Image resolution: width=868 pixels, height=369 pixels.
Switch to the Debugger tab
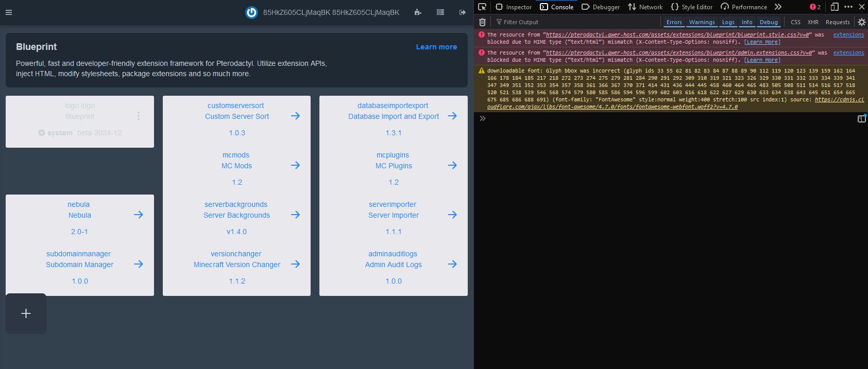click(x=601, y=7)
